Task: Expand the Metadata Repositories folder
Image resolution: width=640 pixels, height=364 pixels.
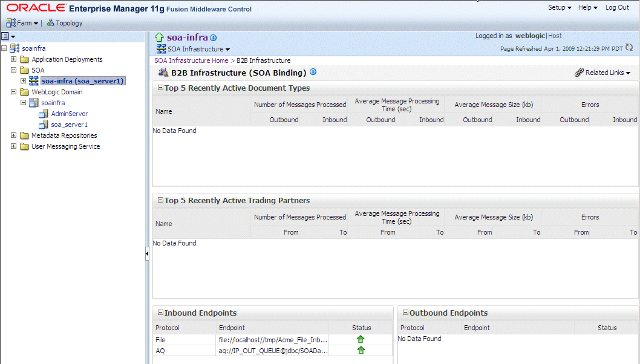Action: 13,135
